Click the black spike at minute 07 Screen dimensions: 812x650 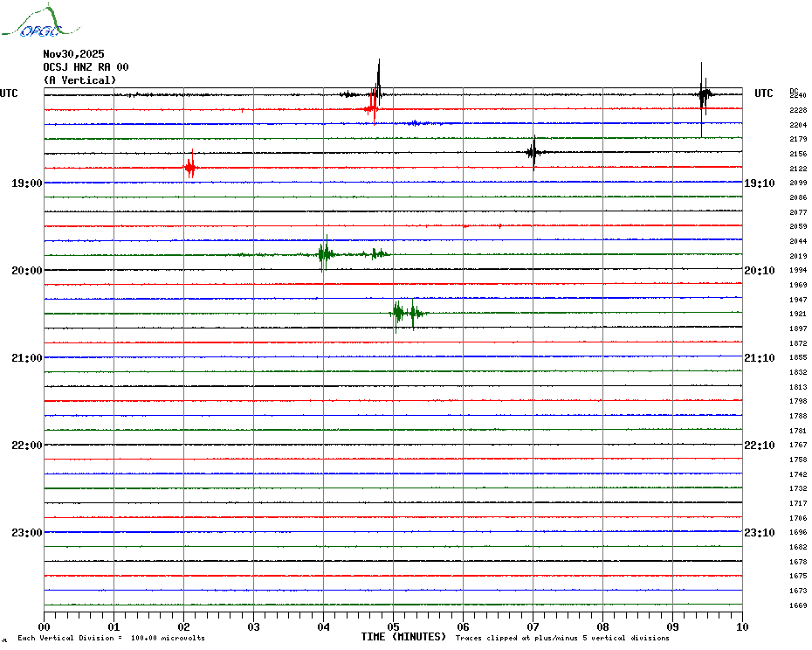[x=533, y=153]
